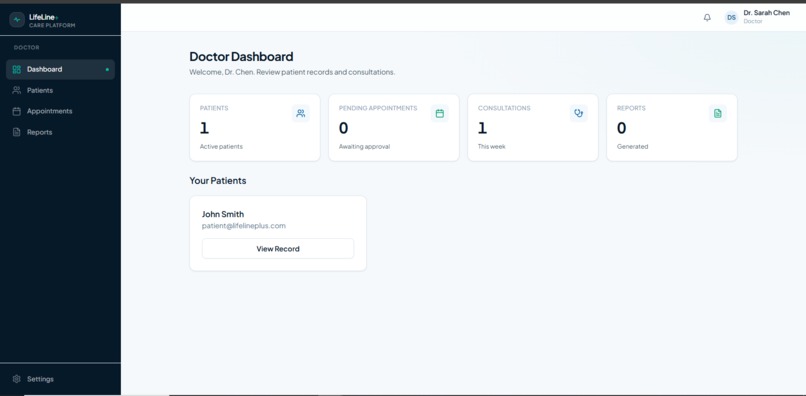Open Settings at sidebar bottom

click(x=60, y=379)
